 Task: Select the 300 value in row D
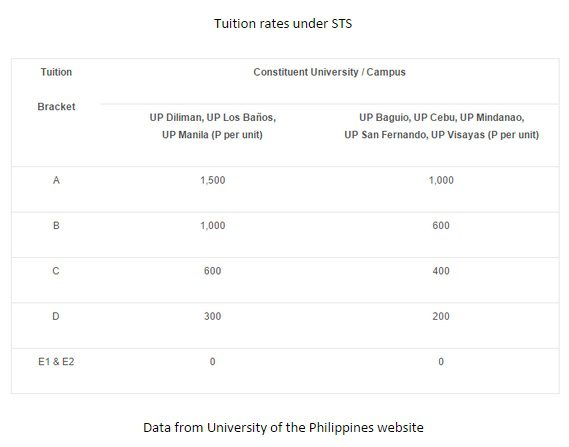point(213,316)
